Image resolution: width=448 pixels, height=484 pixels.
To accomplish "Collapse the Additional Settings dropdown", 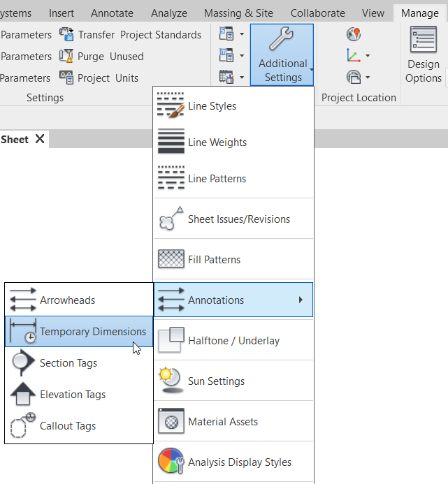I will (282, 54).
